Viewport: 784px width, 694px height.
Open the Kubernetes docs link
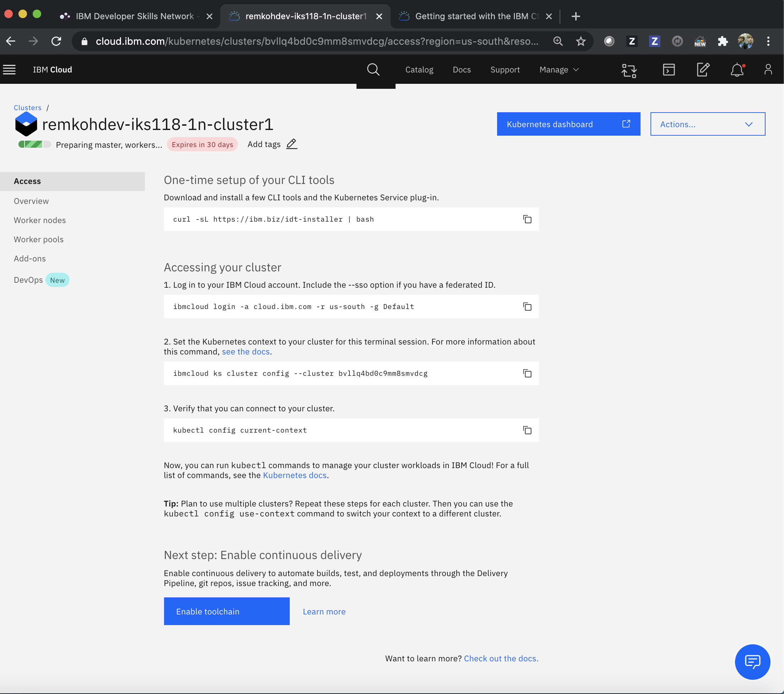[x=294, y=475]
